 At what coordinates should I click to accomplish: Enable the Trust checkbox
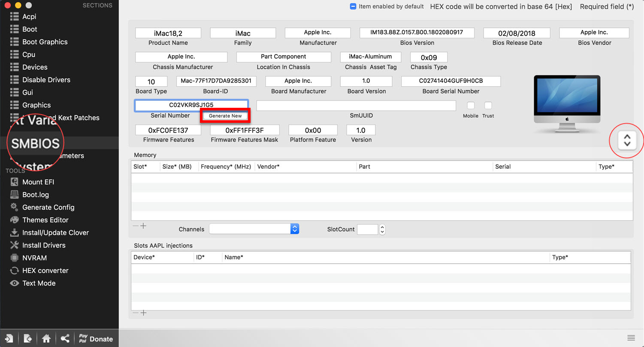point(488,105)
